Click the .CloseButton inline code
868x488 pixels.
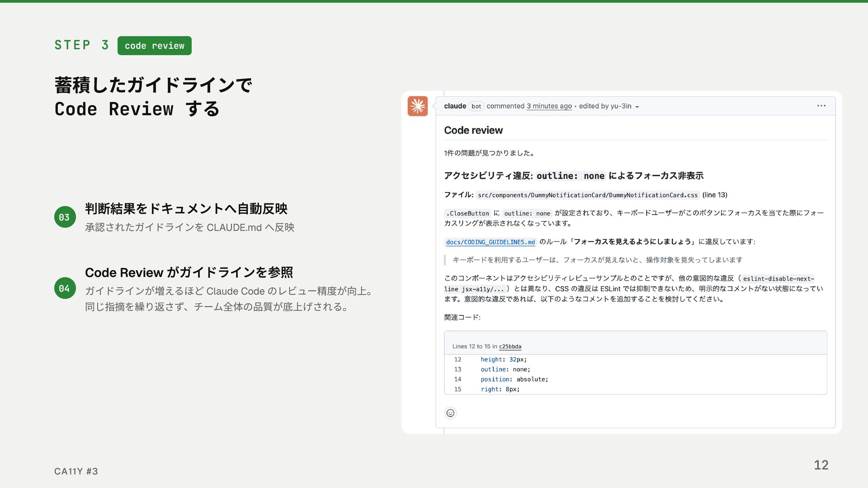[467, 213]
